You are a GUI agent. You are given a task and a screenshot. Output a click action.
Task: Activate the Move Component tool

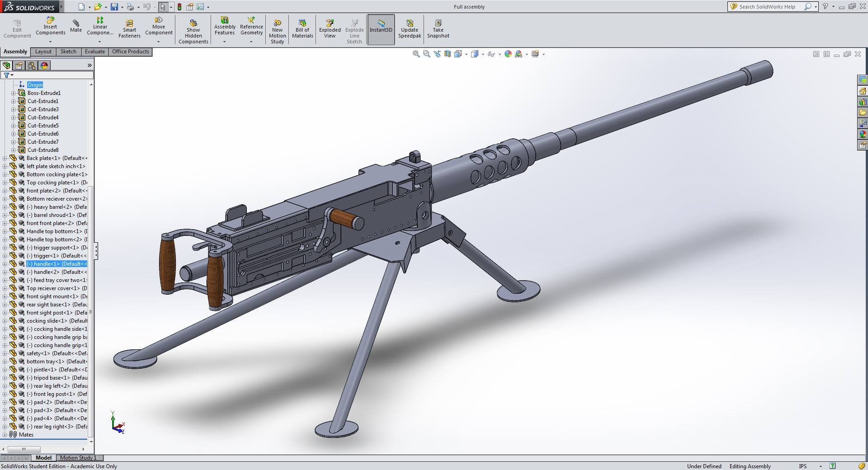[x=159, y=26]
